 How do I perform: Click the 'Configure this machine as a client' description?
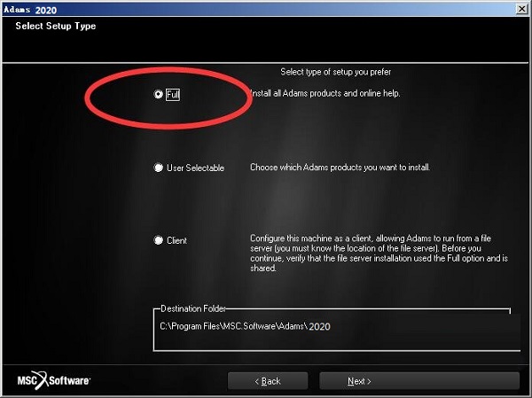click(379, 254)
